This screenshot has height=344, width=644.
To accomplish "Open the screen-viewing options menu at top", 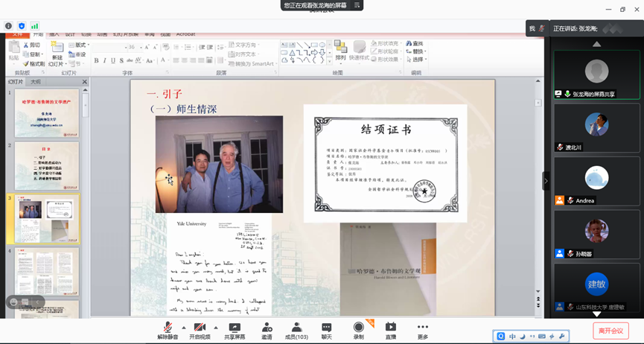I will pyautogui.click(x=357, y=5).
